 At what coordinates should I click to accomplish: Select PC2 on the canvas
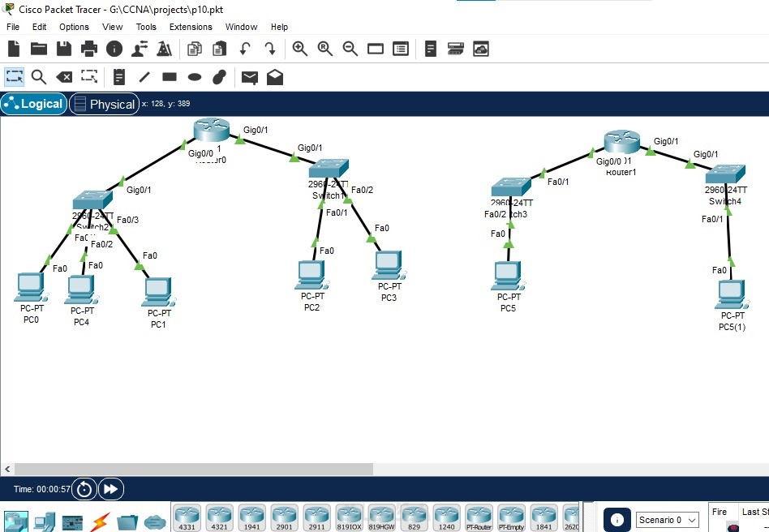311,275
